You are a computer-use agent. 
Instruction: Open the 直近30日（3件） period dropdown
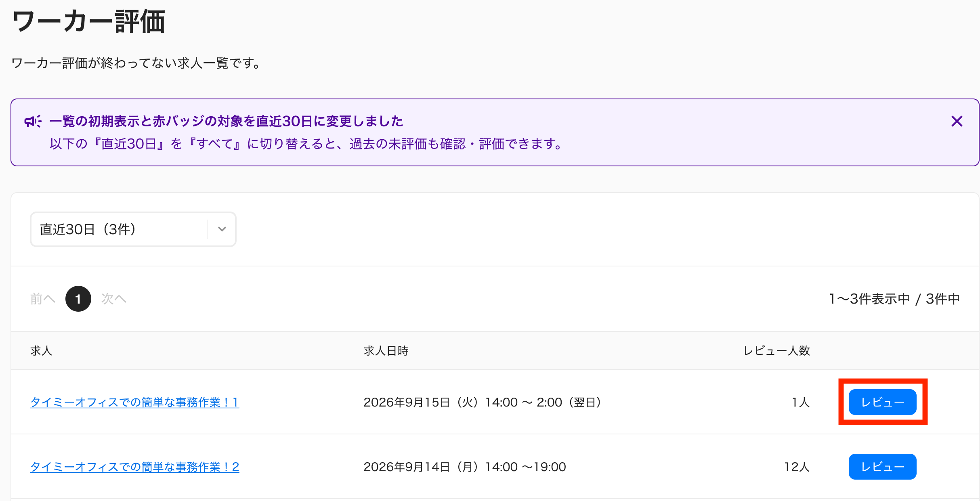coord(133,229)
